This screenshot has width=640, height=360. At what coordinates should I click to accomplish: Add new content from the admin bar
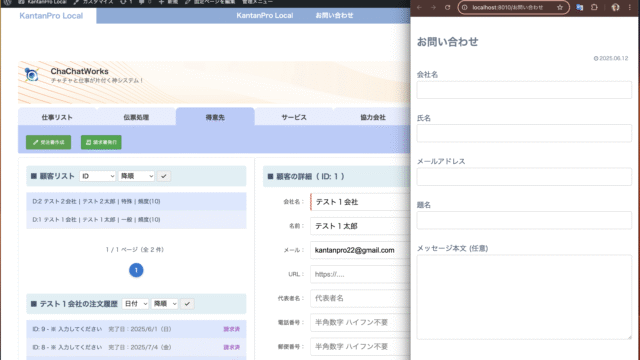click(x=168, y=2)
